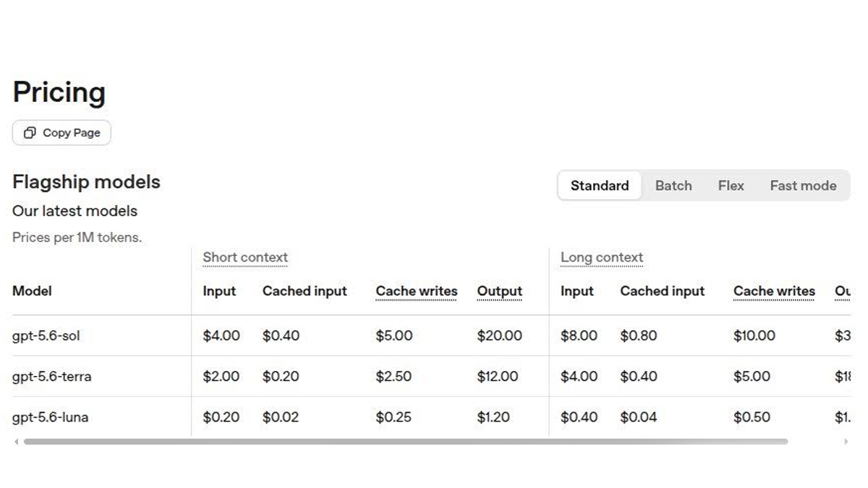868x488 pixels.
Task: Click the horizontal scrollbar thumb under table
Action: pyautogui.click(x=406, y=441)
